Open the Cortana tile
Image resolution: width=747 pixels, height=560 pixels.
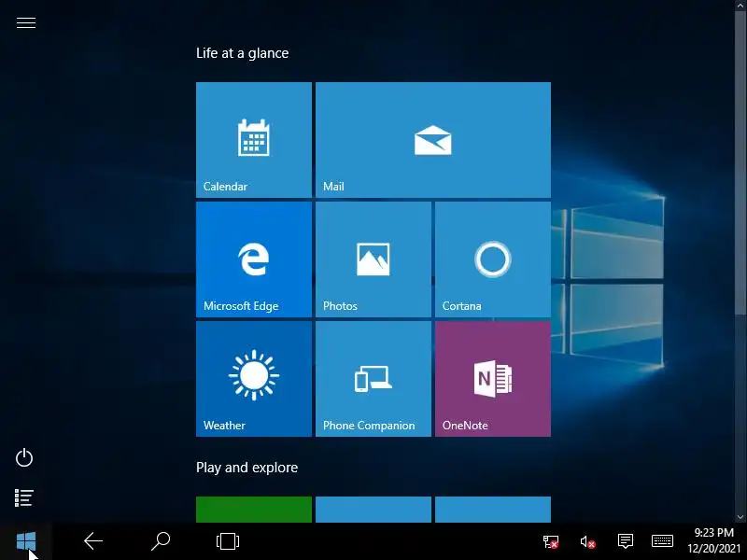(x=493, y=259)
